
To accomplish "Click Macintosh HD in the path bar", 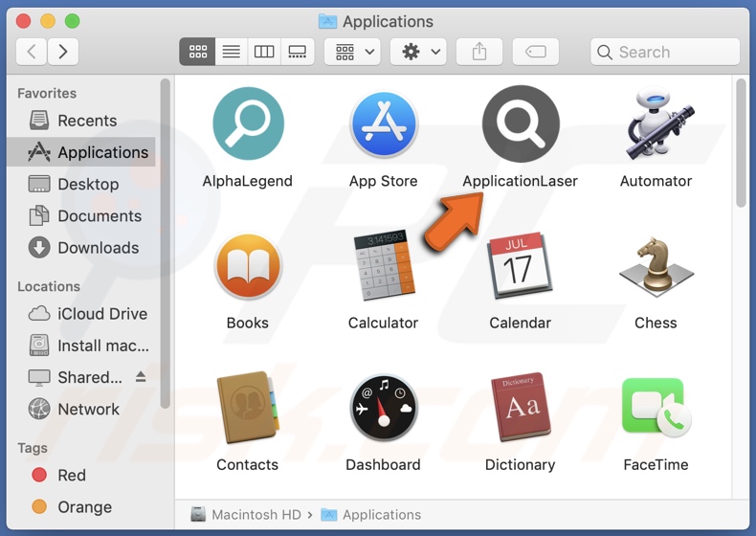I will point(246,515).
